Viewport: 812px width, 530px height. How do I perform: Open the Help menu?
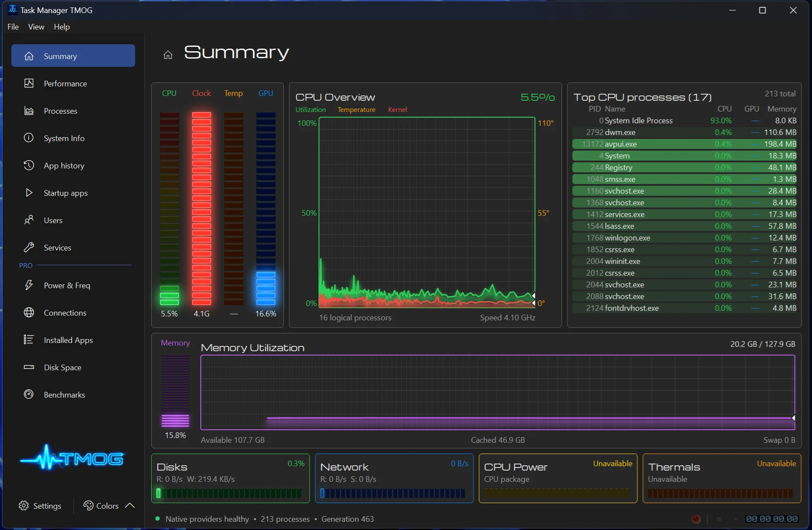62,27
